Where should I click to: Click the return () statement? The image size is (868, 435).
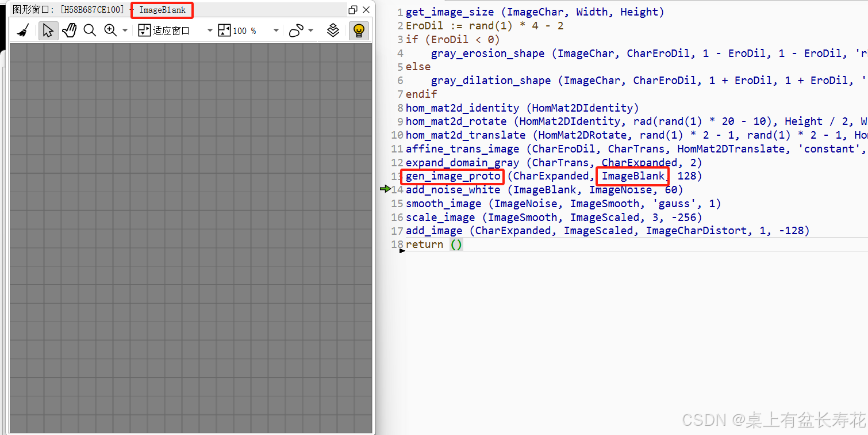point(434,245)
